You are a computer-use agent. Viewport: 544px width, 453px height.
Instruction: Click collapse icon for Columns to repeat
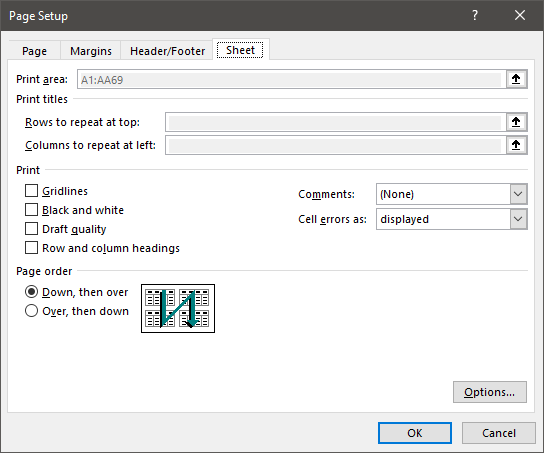pyautogui.click(x=516, y=145)
